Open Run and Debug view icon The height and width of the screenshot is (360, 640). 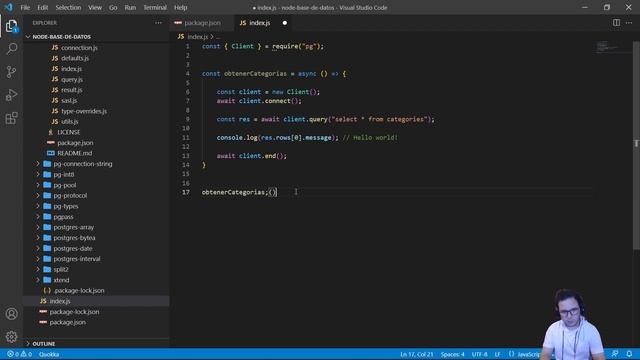pyautogui.click(x=11, y=95)
